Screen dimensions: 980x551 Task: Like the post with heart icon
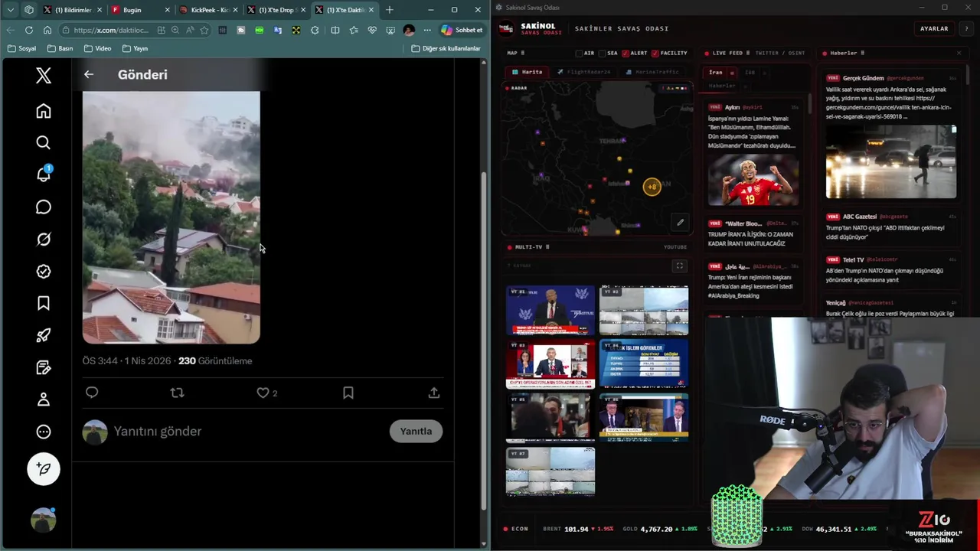click(263, 393)
